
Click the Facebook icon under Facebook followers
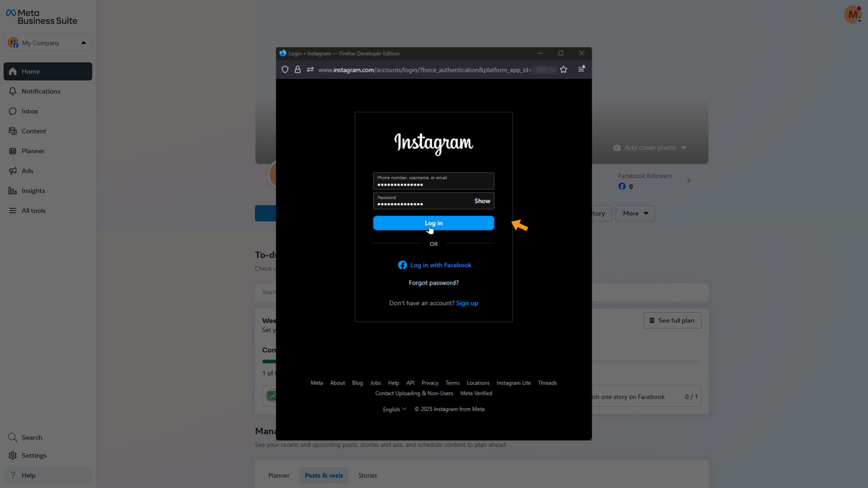[622, 186]
